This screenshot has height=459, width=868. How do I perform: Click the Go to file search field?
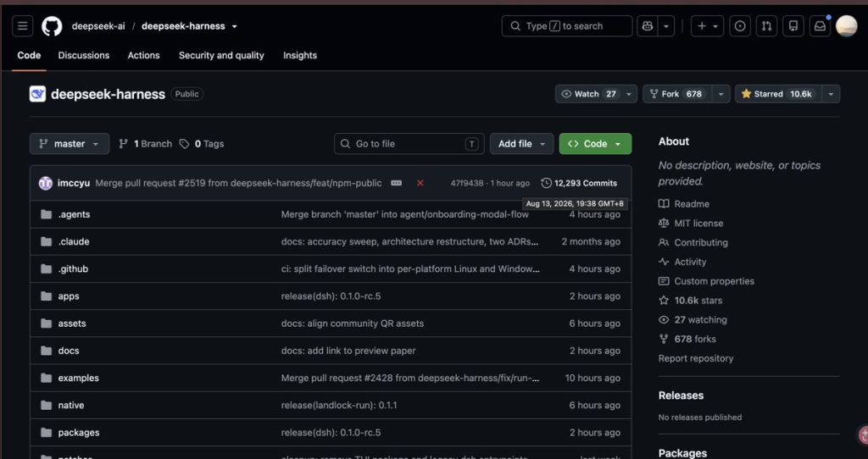coord(409,144)
